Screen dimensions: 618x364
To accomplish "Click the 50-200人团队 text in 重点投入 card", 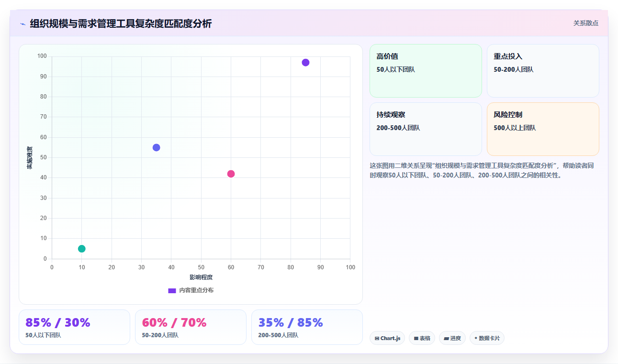I will click(514, 69).
